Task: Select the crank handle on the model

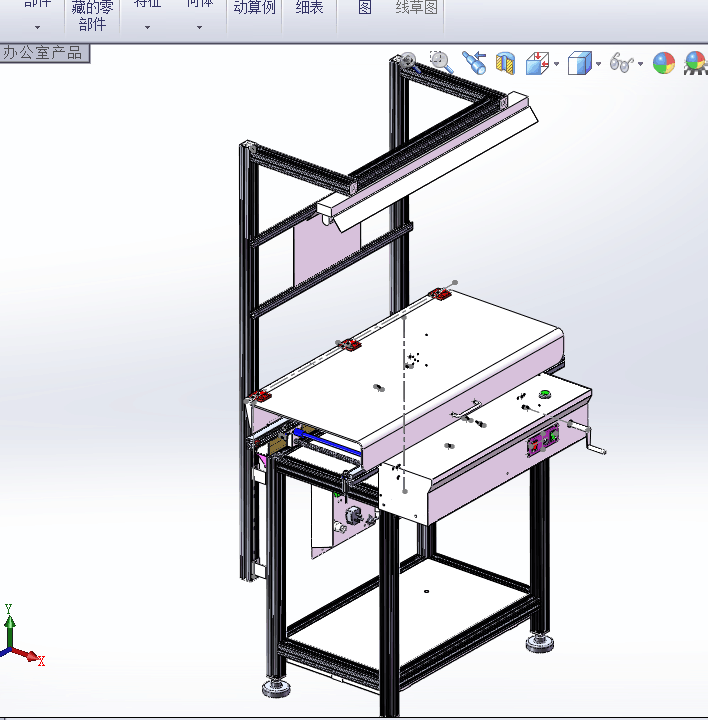Action: [588, 439]
